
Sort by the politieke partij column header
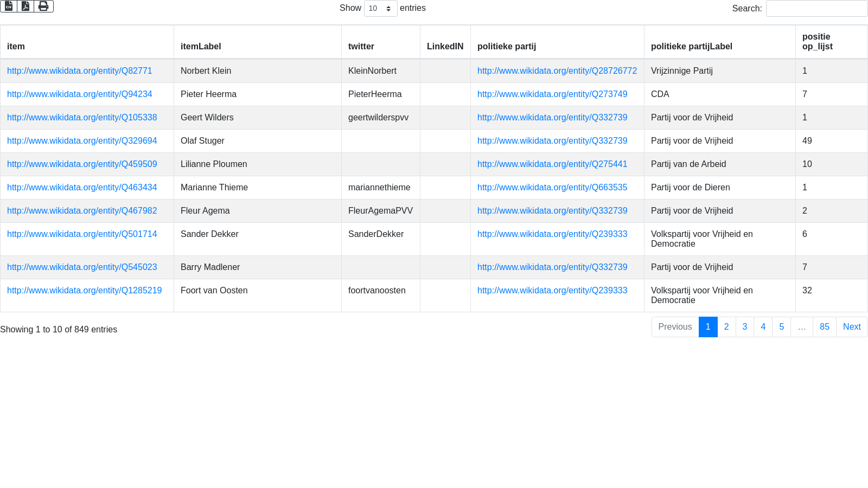(x=557, y=42)
